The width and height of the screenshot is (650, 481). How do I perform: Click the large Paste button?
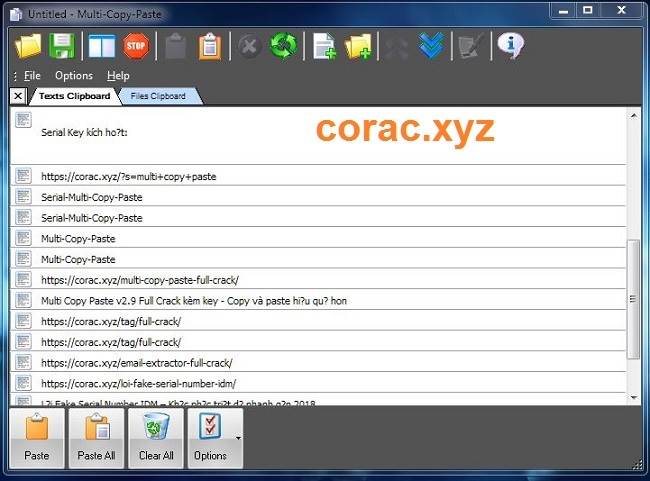37,438
